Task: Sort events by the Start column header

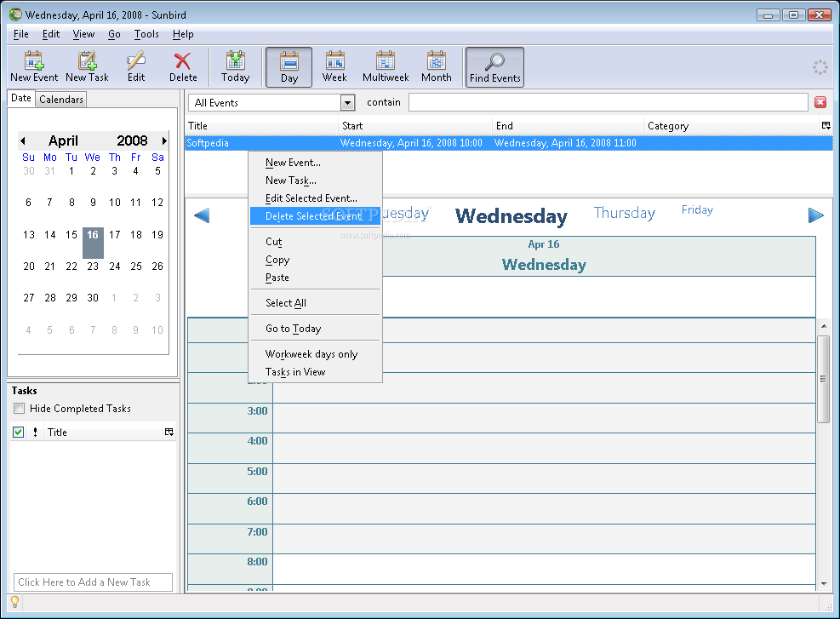Action: coord(415,125)
